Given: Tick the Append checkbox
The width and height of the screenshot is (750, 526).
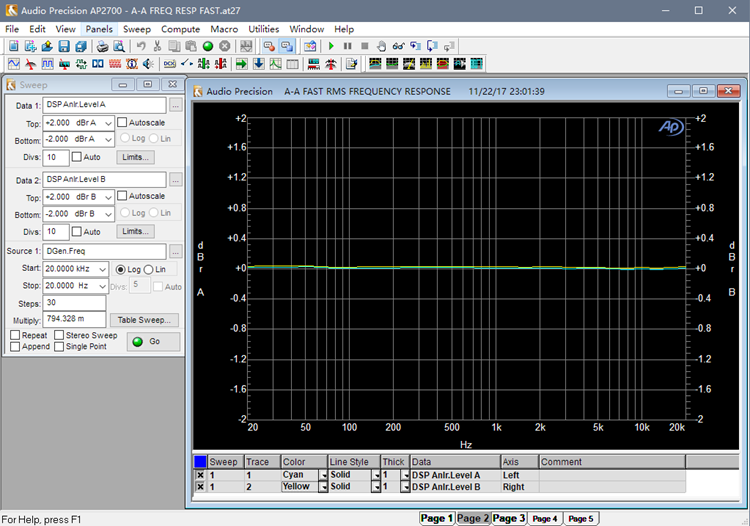Looking at the screenshot, I should pos(15,347).
